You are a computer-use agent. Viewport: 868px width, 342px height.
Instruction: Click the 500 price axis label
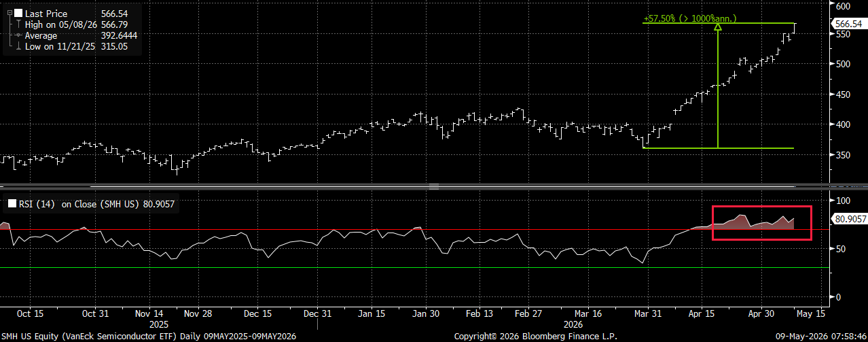point(843,64)
